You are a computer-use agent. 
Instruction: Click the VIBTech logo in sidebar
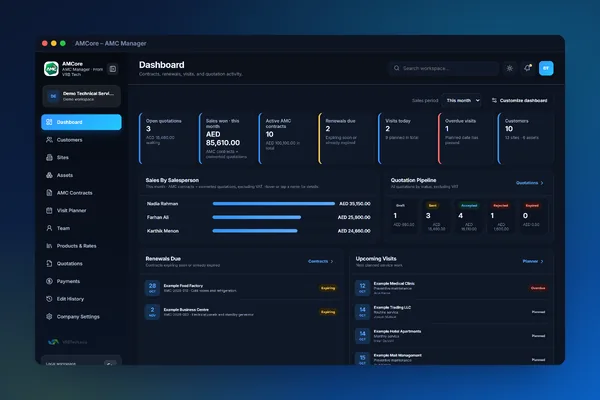click(67, 342)
